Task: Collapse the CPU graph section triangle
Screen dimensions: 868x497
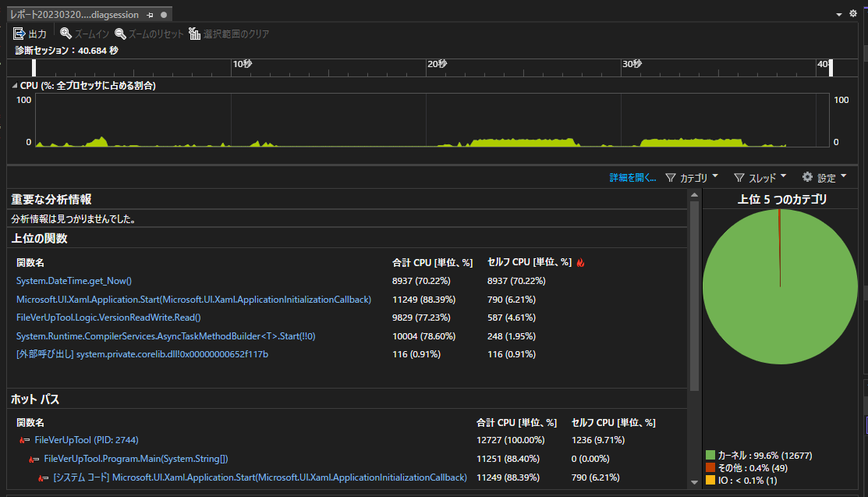Action: (x=14, y=85)
